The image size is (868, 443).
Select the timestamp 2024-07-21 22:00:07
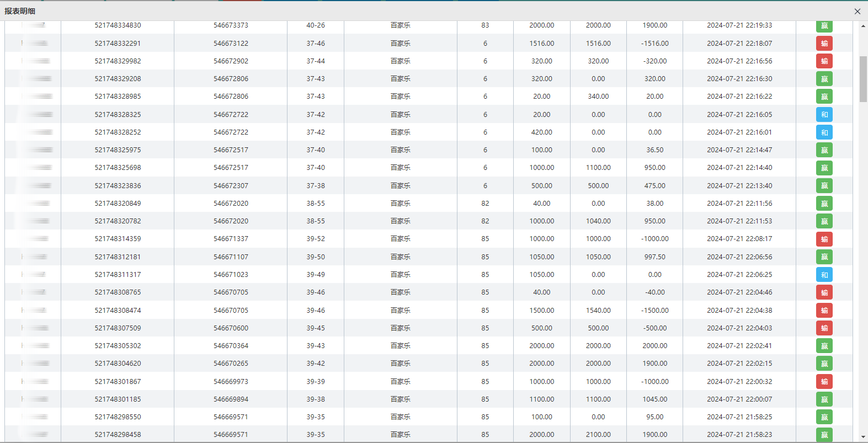[739, 399]
